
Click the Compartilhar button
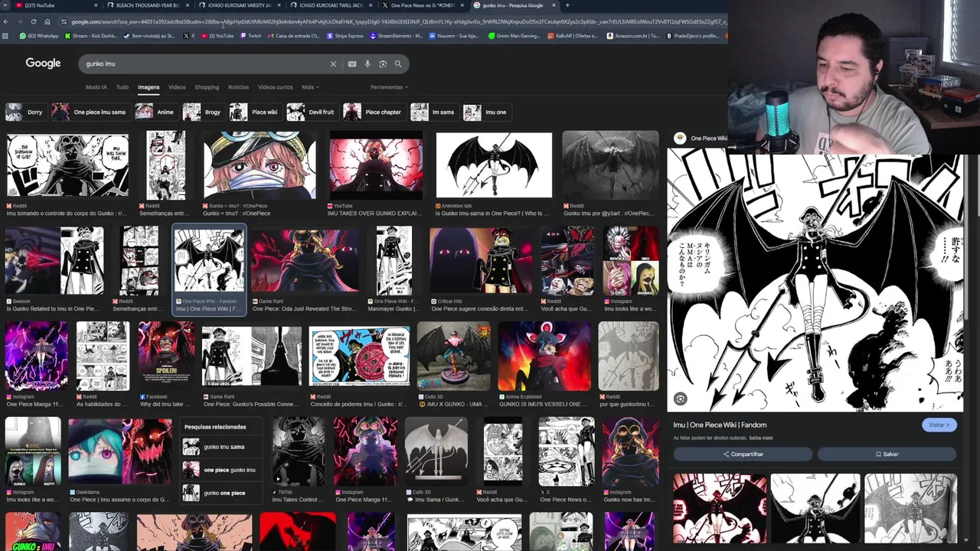(x=743, y=454)
